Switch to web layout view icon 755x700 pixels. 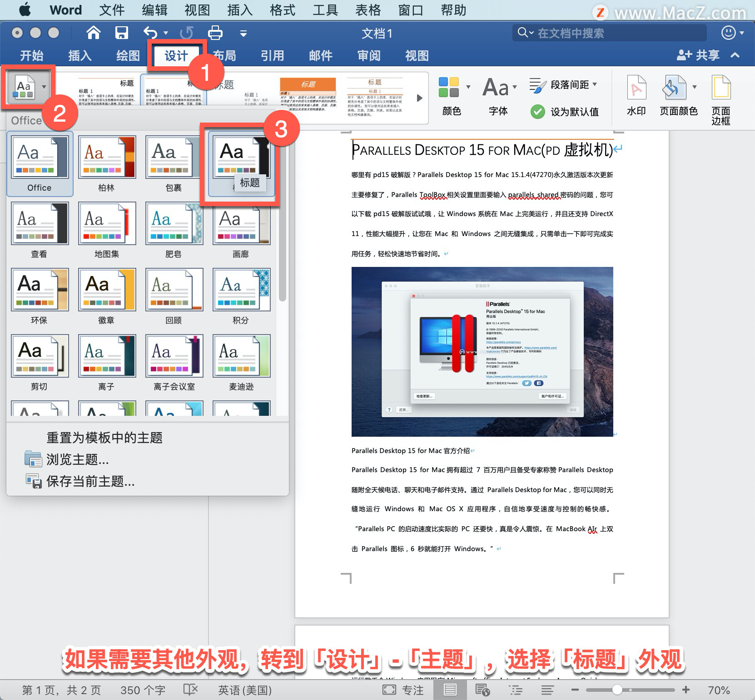point(482,690)
